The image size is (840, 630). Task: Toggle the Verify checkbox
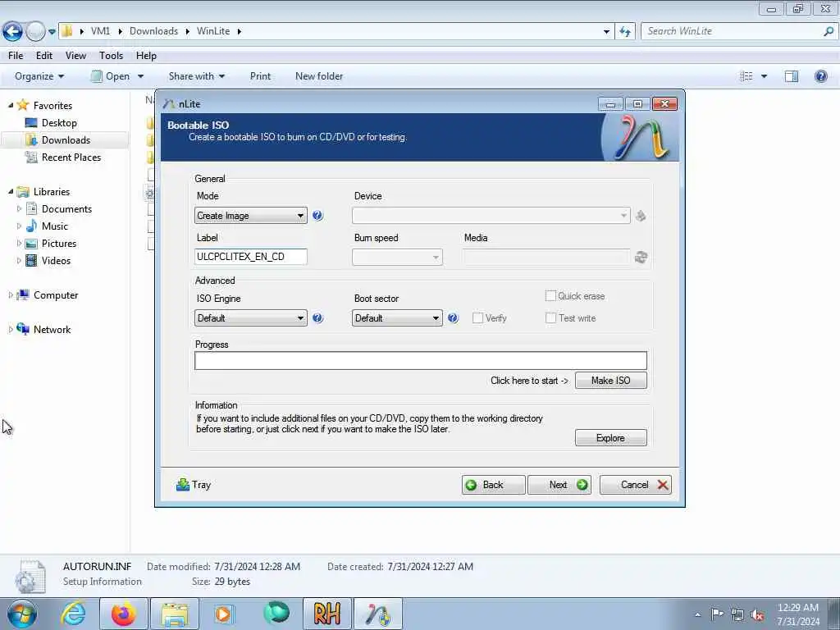tap(478, 318)
